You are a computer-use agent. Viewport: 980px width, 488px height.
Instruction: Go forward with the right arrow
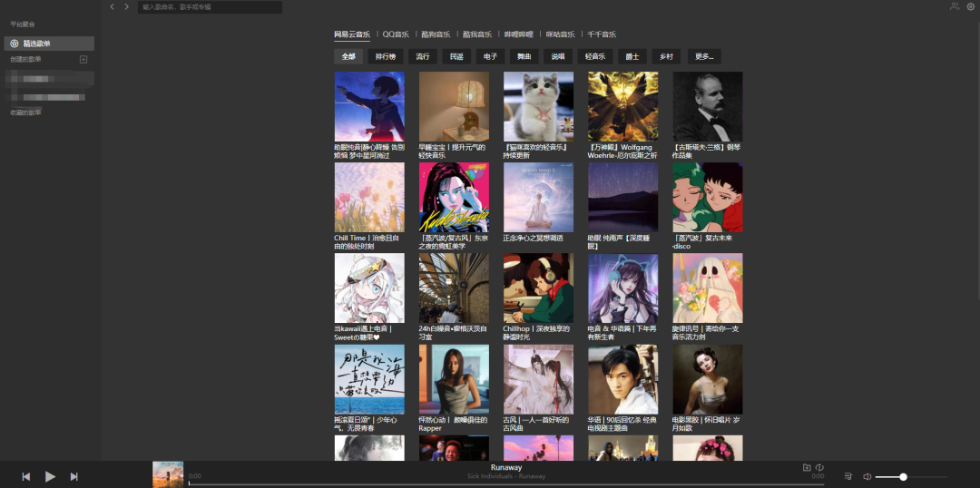pos(127,7)
